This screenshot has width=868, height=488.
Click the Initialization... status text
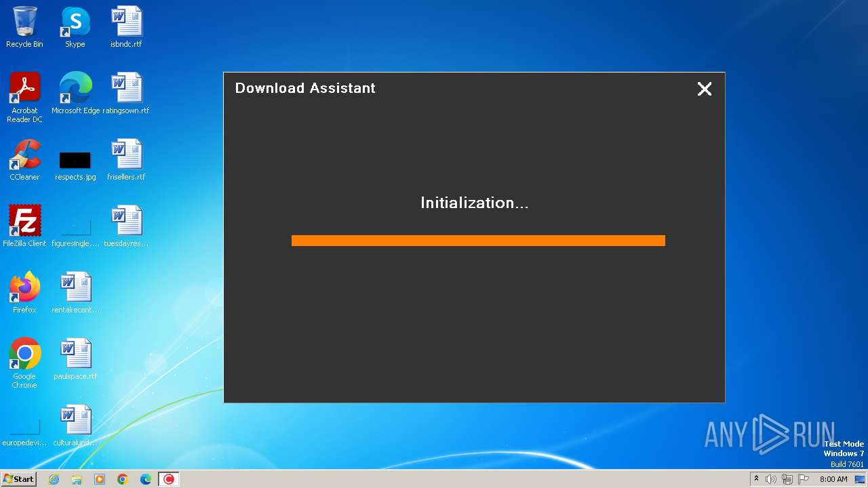475,203
